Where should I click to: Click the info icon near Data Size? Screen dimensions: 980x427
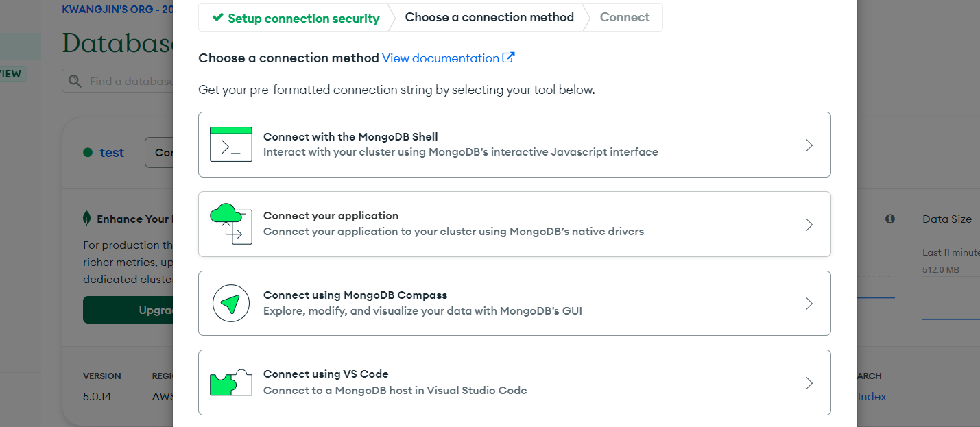click(x=890, y=219)
